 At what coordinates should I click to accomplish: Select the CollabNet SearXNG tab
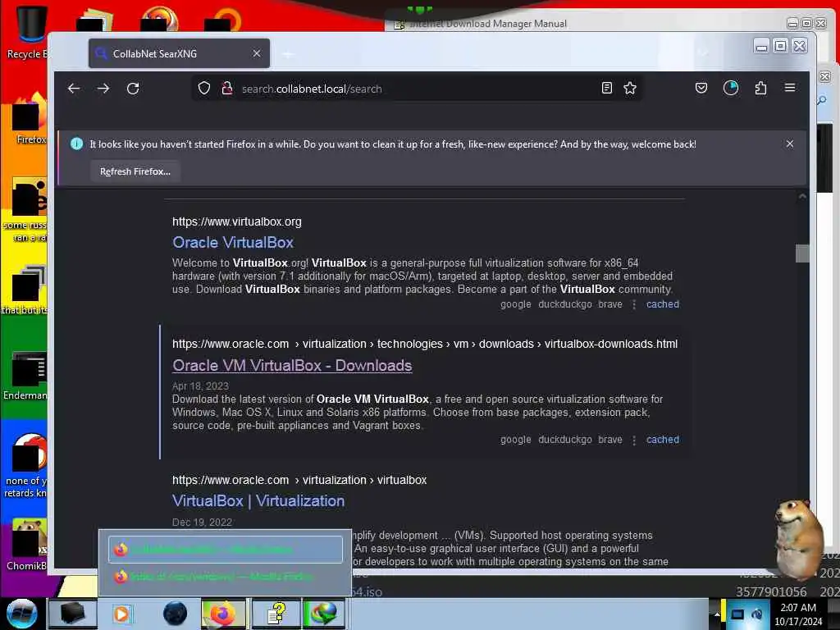pos(179,53)
